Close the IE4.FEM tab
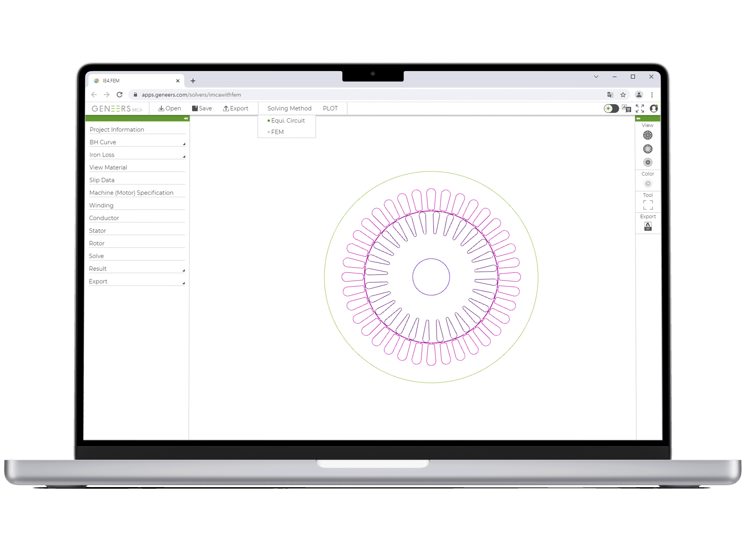This screenshot has height=560, width=747. (x=178, y=81)
